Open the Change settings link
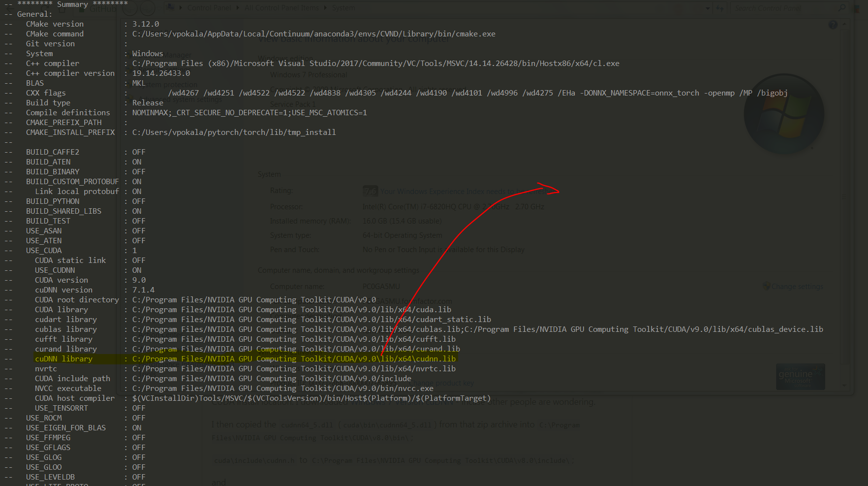This screenshot has height=486, width=868. pyautogui.click(x=798, y=287)
